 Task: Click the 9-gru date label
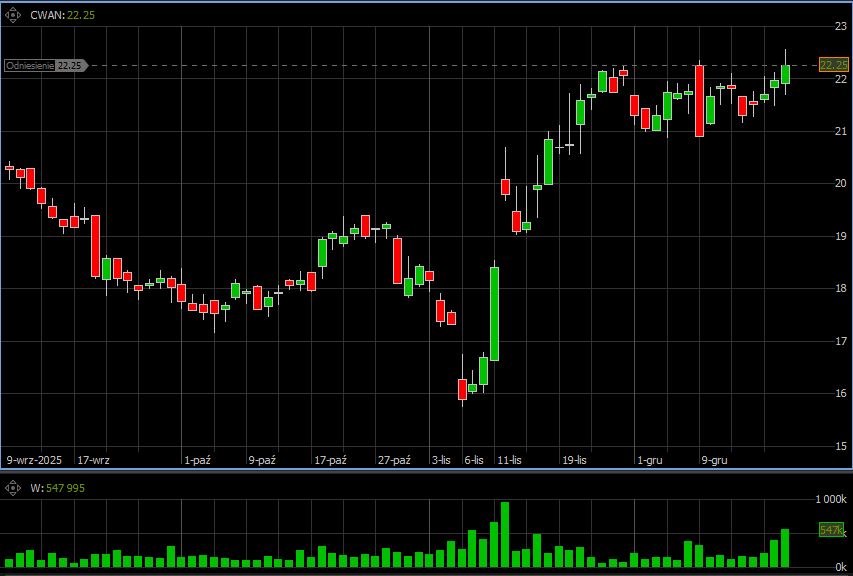point(714,460)
